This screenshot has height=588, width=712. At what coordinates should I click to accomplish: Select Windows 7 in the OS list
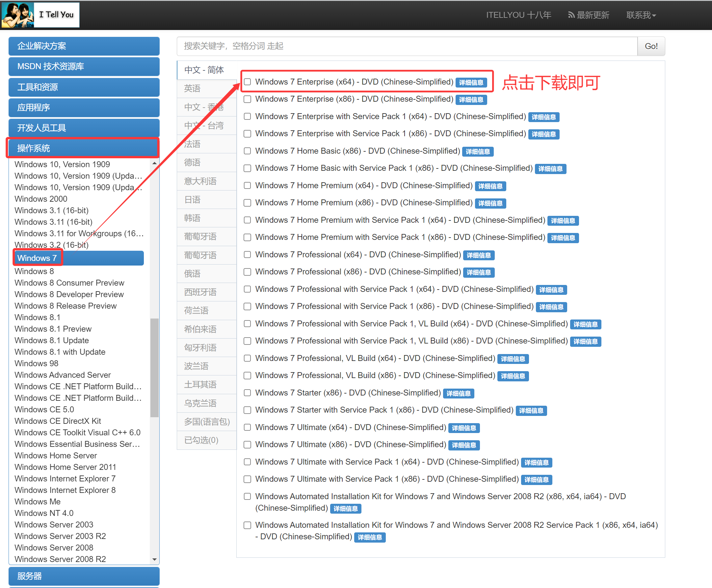click(79, 258)
